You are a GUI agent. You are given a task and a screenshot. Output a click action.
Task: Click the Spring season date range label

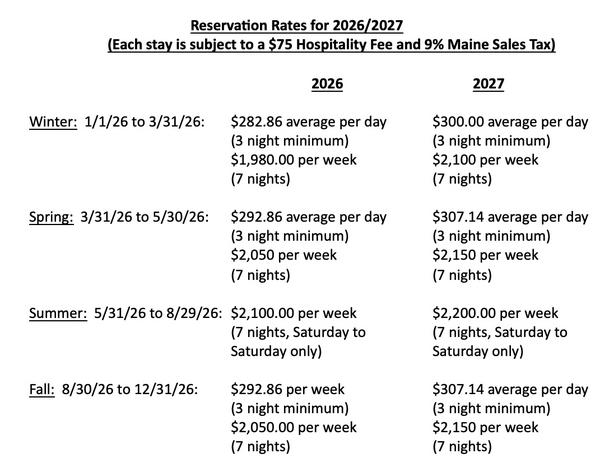point(120,217)
